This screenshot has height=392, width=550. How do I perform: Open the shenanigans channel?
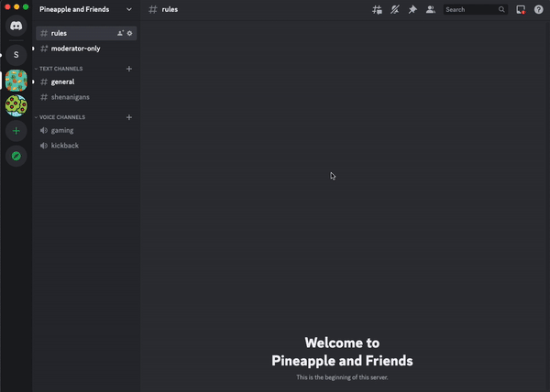(86, 97)
